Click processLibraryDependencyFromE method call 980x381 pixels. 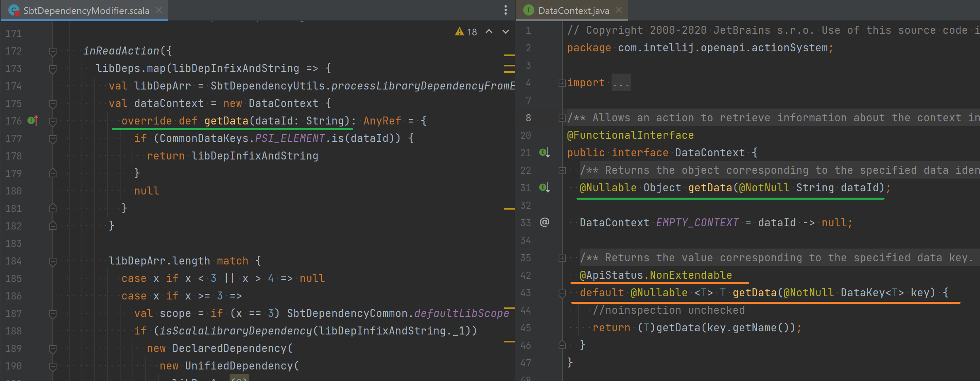tap(423, 86)
